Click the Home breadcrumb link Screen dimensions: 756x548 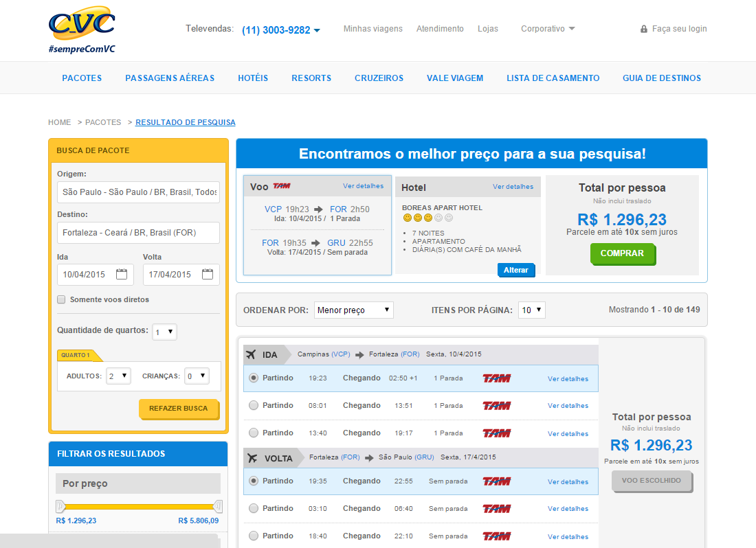click(59, 122)
